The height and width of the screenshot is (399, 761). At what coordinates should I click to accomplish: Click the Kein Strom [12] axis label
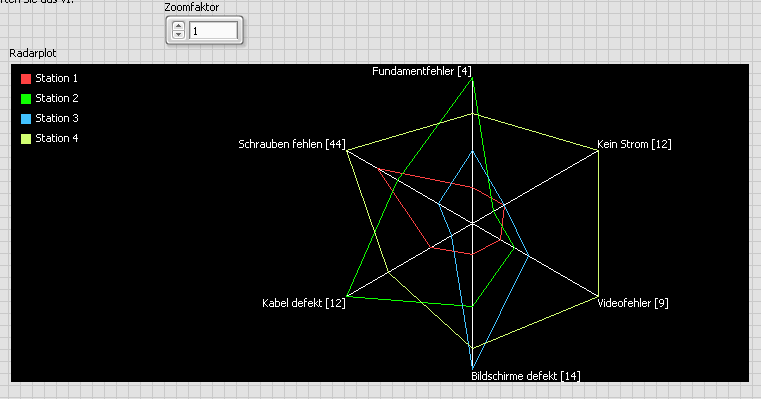click(x=634, y=144)
